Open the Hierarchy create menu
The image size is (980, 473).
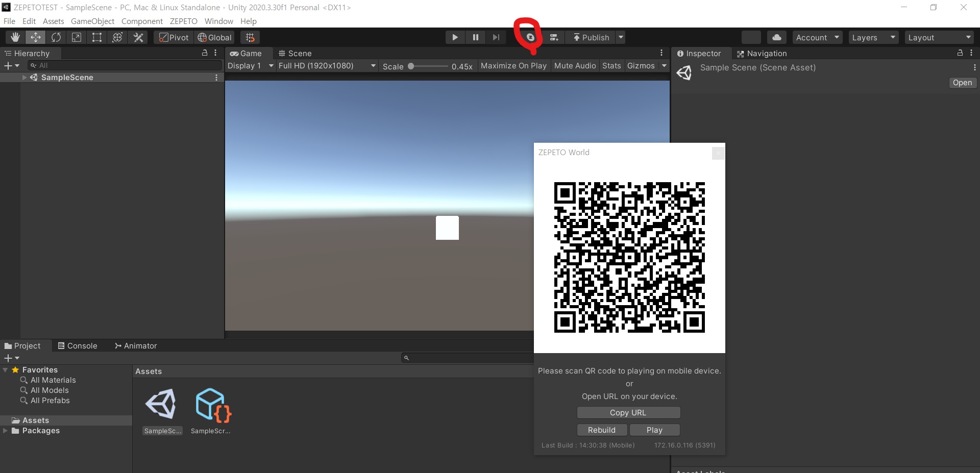11,65
